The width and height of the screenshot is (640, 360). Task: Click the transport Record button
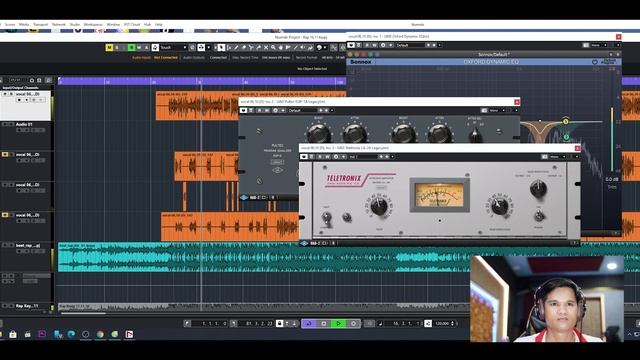[x=353, y=324]
